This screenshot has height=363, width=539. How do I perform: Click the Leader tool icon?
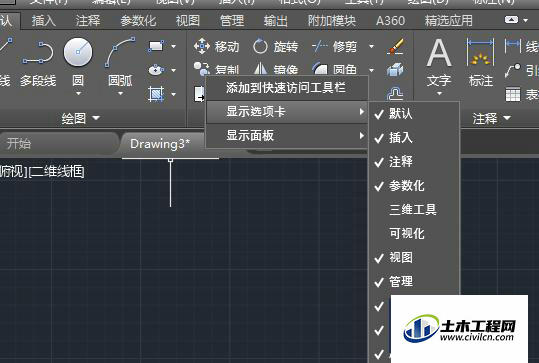click(513, 70)
